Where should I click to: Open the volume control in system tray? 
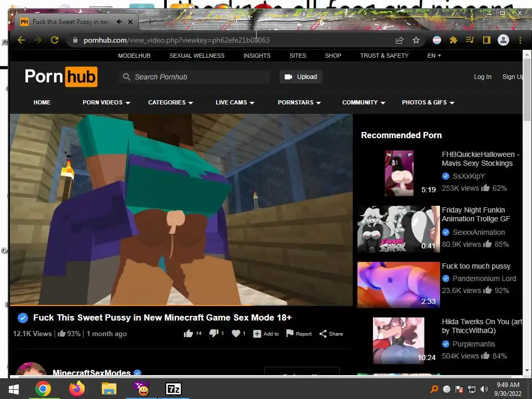coord(484,389)
